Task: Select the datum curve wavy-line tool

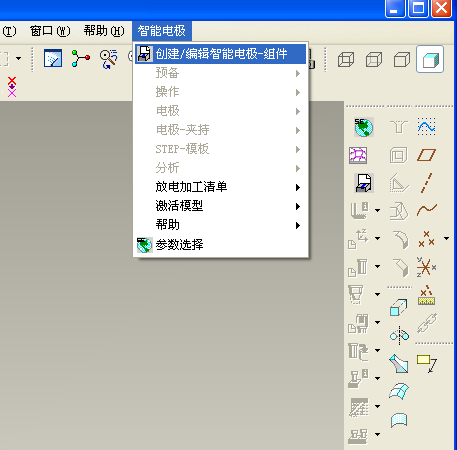Action: (427, 210)
